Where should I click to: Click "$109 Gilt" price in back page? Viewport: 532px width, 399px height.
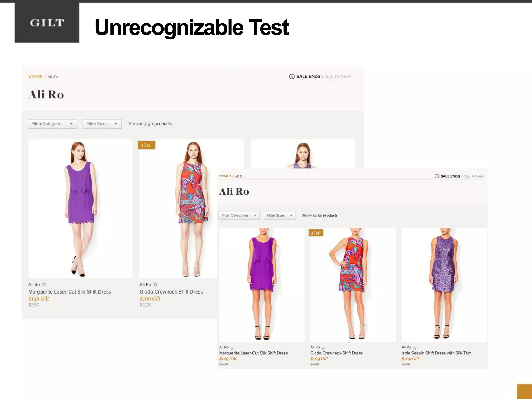click(150, 299)
